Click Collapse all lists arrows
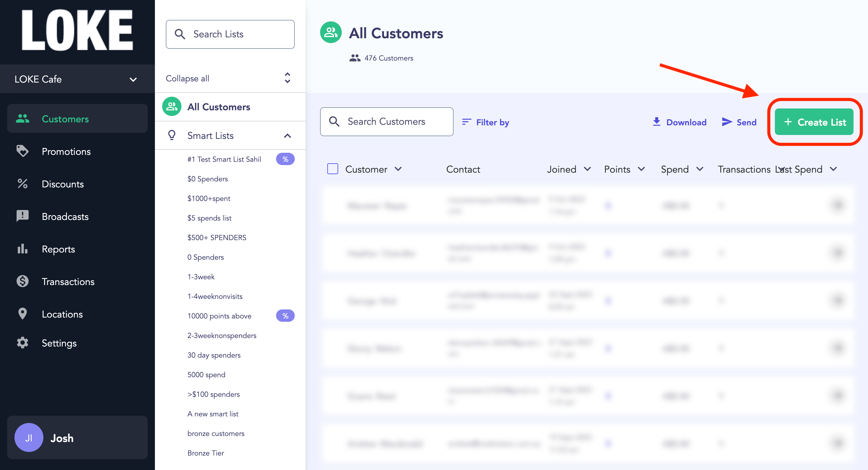The height and width of the screenshot is (470, 868). point(288,78)
